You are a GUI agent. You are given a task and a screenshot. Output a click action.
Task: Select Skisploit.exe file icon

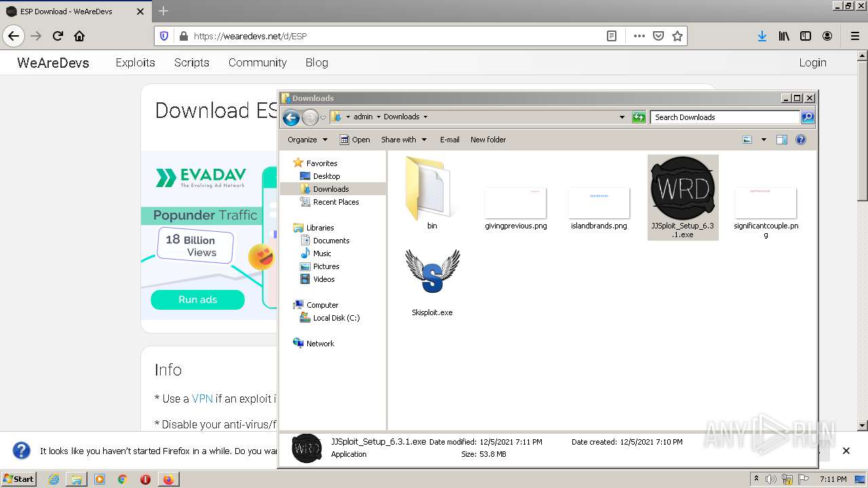[432, 271]
